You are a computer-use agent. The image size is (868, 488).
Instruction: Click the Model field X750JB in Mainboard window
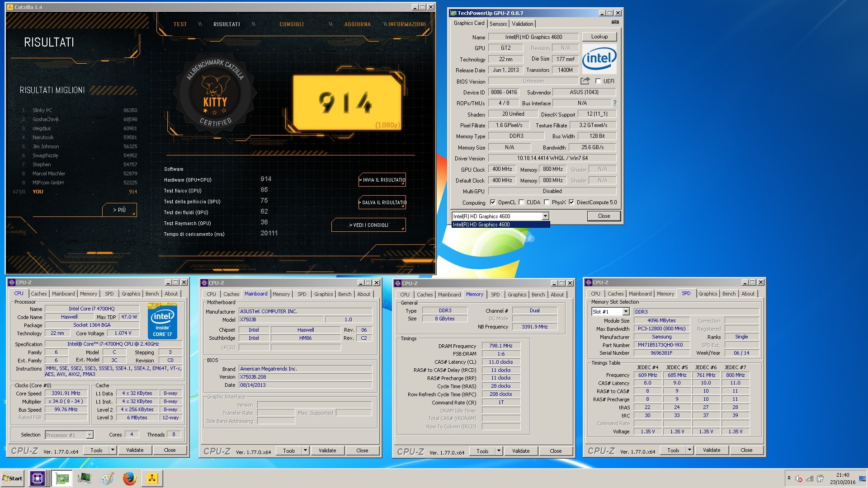(x=281, y=319)
